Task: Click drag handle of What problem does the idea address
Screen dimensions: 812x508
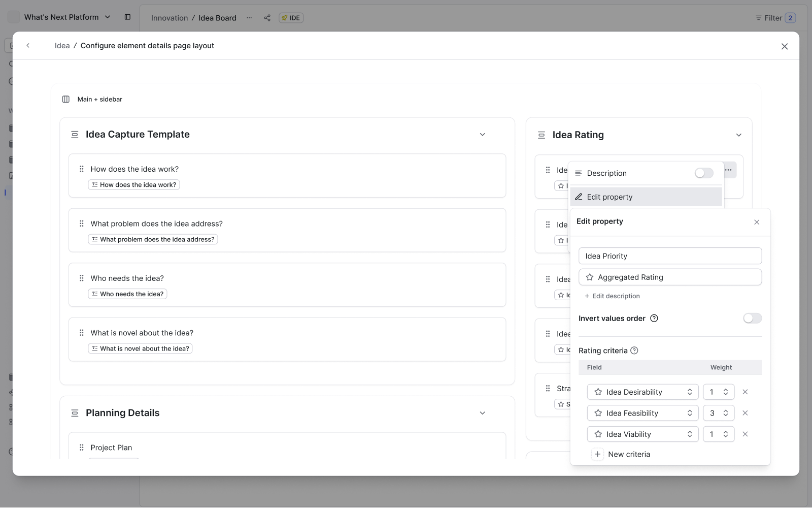Action: (x=82, y=224)
